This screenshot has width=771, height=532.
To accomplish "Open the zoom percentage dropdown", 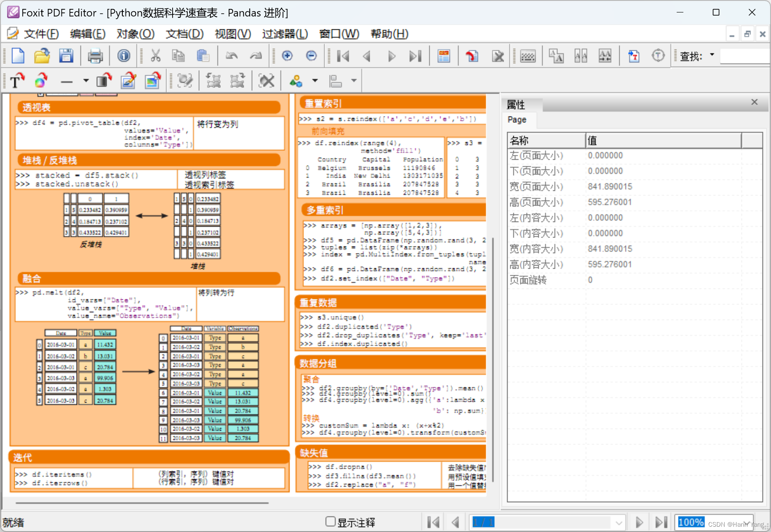I will (x=746, y=523).
